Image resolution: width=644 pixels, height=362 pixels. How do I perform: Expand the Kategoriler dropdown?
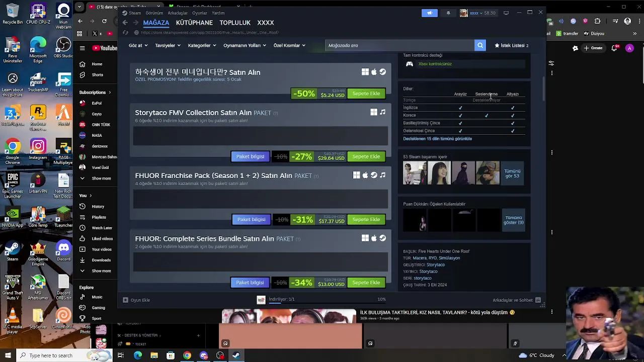[x=202, y=45]
